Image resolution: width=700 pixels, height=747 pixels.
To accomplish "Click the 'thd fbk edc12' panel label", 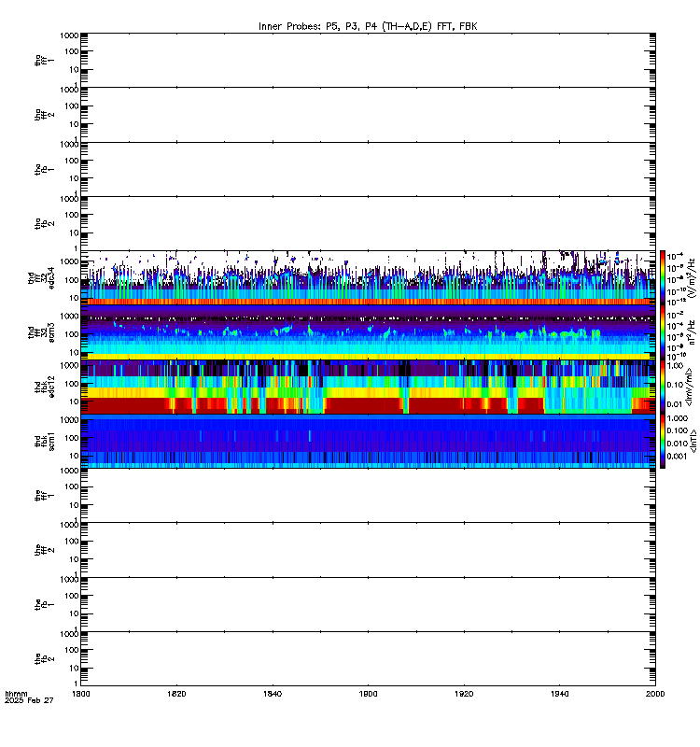I will pos(44,387).
